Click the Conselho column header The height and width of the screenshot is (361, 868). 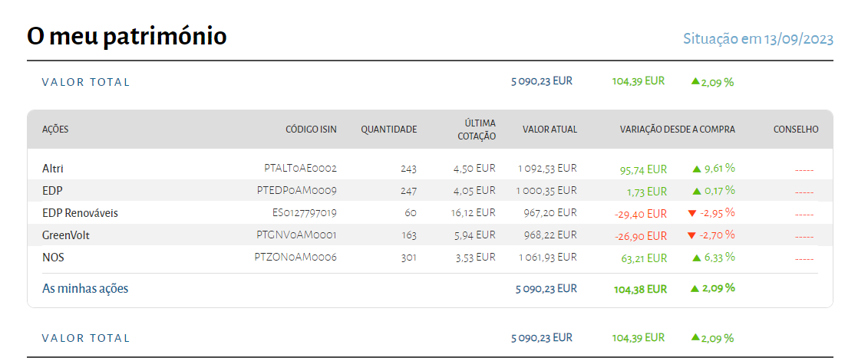pos(796,130)
